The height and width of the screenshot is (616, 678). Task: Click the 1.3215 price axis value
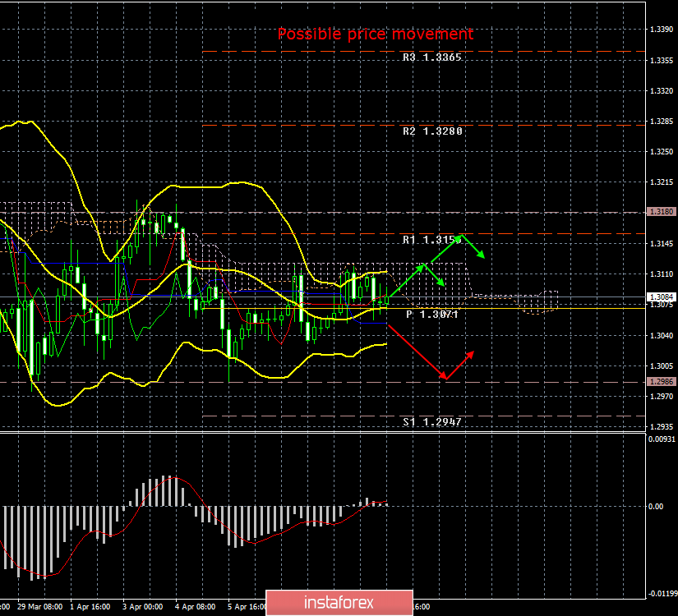[662, 182]
